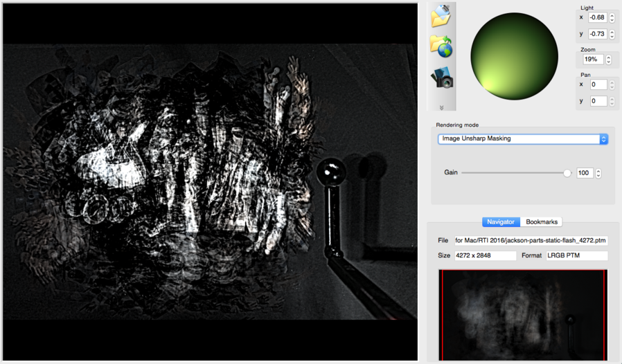Click the File path field

(531, 240)
